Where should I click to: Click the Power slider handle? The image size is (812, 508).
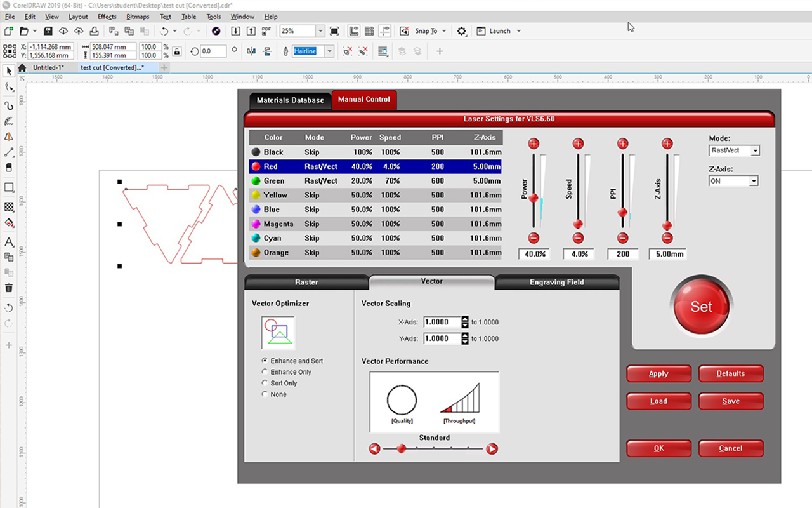point(534,198)
